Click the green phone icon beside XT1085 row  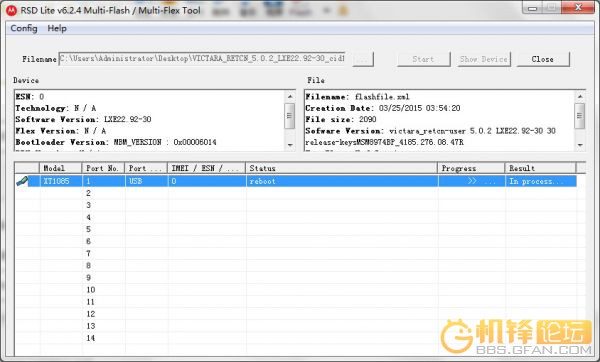pyautogui.click(x=22, y=181)
